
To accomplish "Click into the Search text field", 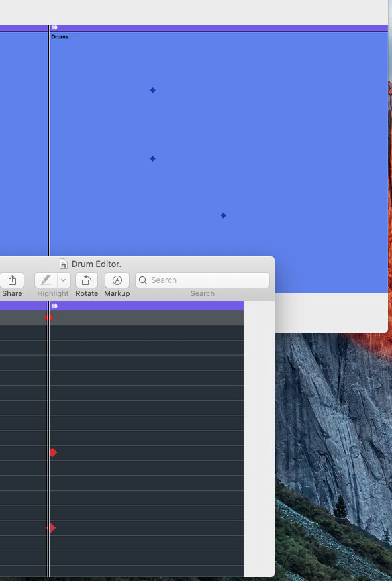I will pos(203,280).
